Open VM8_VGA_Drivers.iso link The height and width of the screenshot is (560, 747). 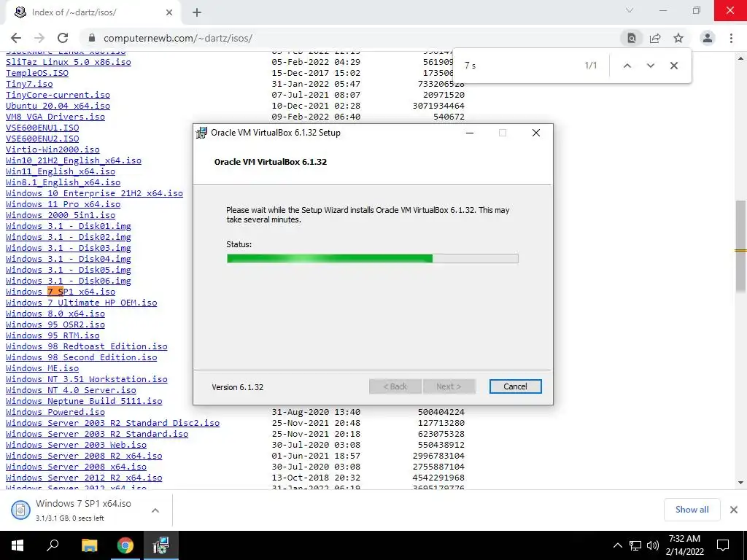55,117
